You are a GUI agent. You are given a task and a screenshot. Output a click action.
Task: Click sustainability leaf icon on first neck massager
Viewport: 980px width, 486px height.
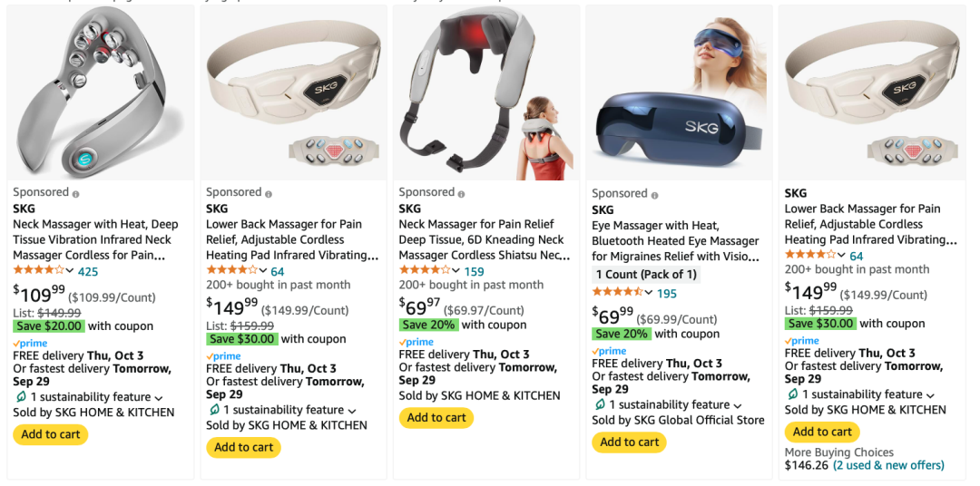(20, 397)
